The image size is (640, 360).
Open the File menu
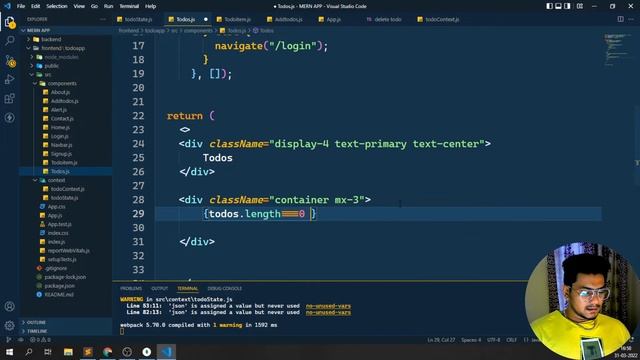click(x=21, y=6)
